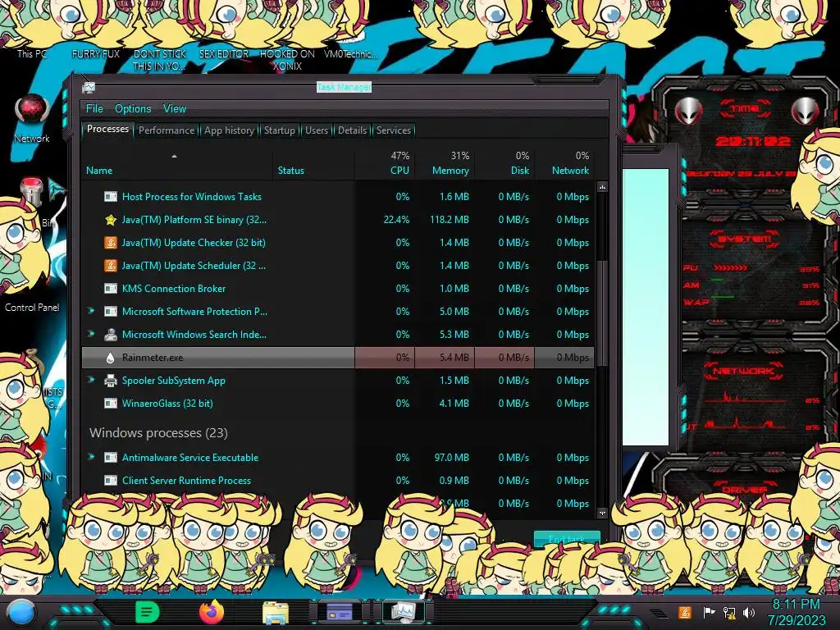
Task: Expand the Spooler SubSystem App process
Action: [x=91, y=380]
